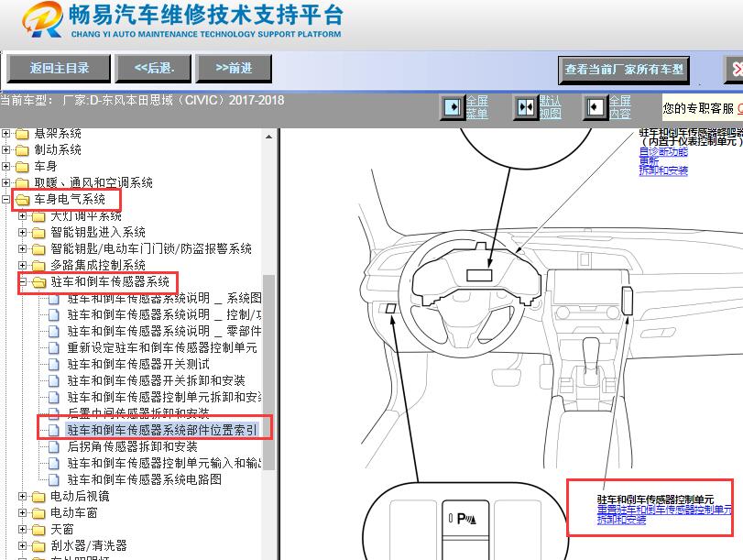Click folder icon of 电动车窗
This screenshot has width=743, height=560.
38,513
